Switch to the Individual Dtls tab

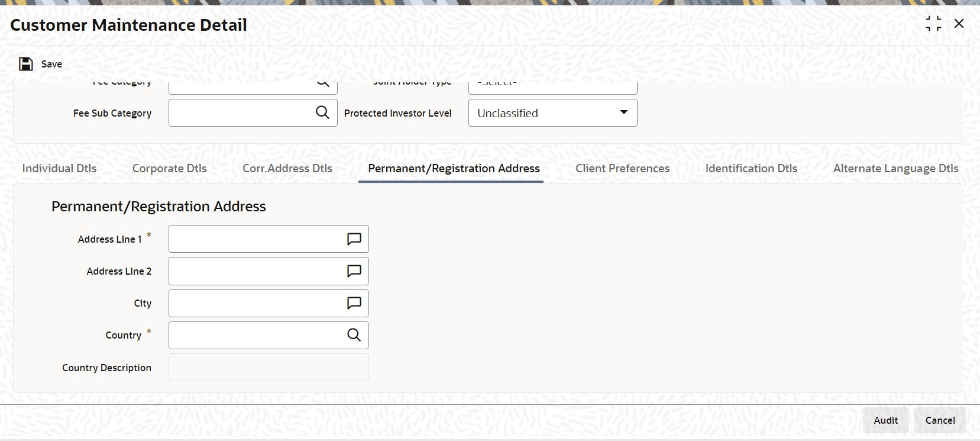tap(59, 168)
